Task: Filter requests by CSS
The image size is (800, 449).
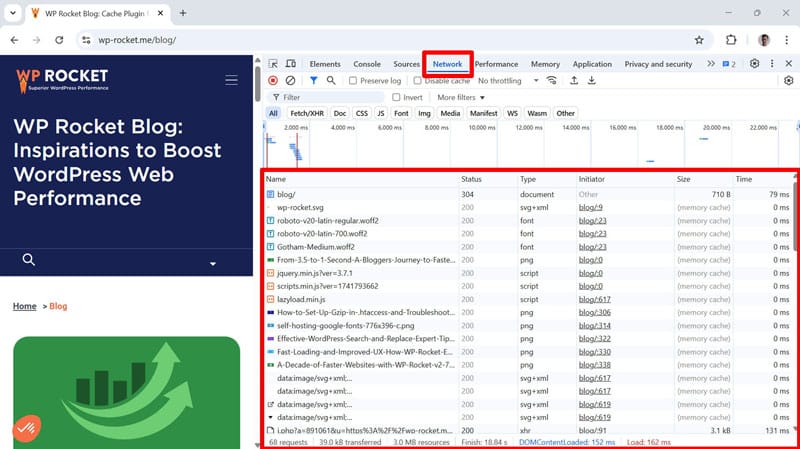Action: pos(362,113)
